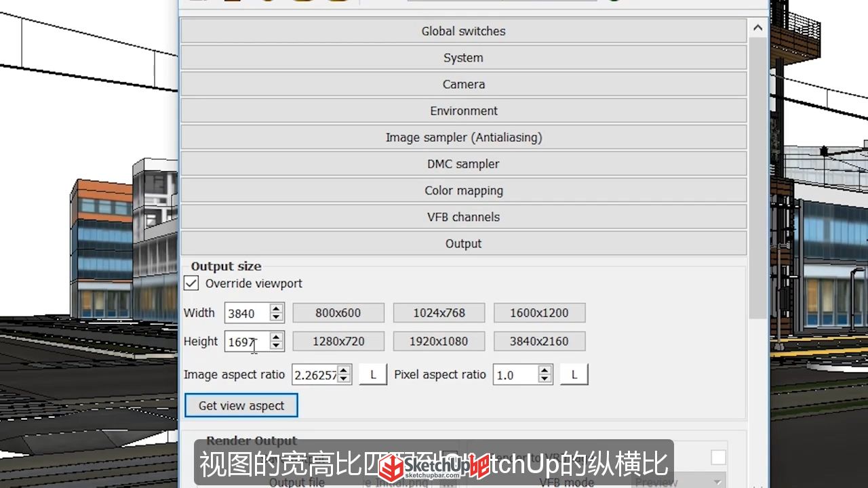
Task: Increase Height with the up spinner arrow
Action: (276, 337)
